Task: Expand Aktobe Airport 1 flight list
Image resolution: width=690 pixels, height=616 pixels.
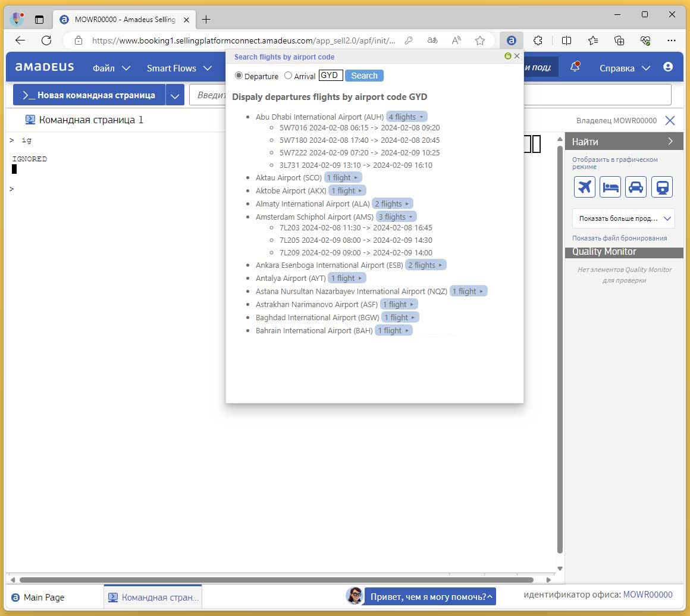Action: (x=347, y=190)
